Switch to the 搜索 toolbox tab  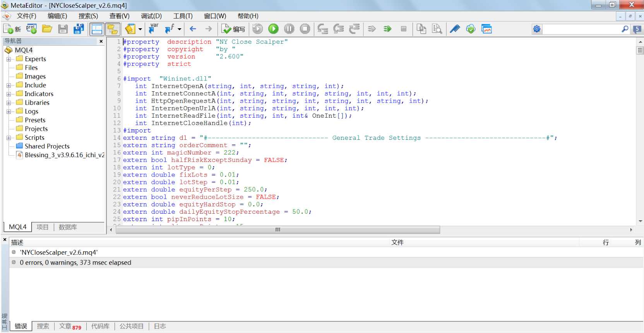pyautogui.click(x=43, y=326)
